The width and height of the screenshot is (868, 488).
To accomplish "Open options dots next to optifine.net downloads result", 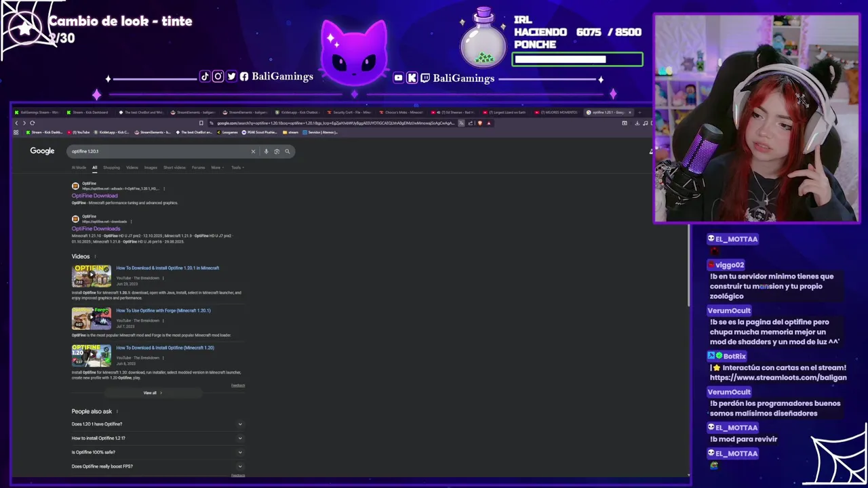I will [x=131, y=222].
